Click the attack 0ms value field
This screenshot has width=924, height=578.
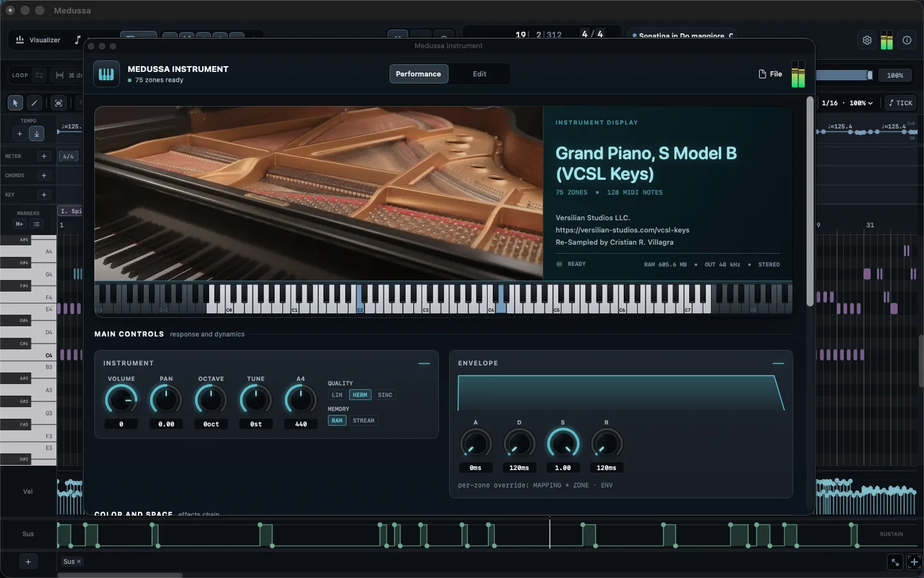[x=475, y=468]
